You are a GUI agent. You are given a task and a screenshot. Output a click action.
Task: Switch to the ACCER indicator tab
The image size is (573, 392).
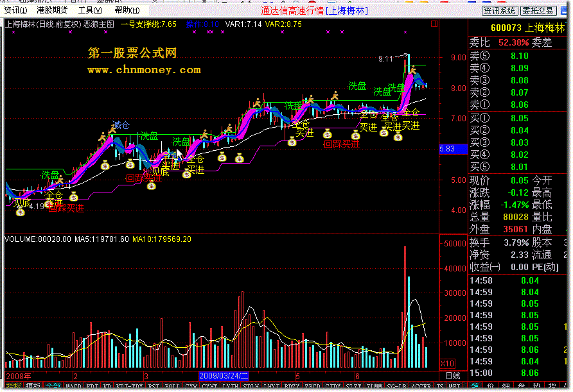pos(421,386)
